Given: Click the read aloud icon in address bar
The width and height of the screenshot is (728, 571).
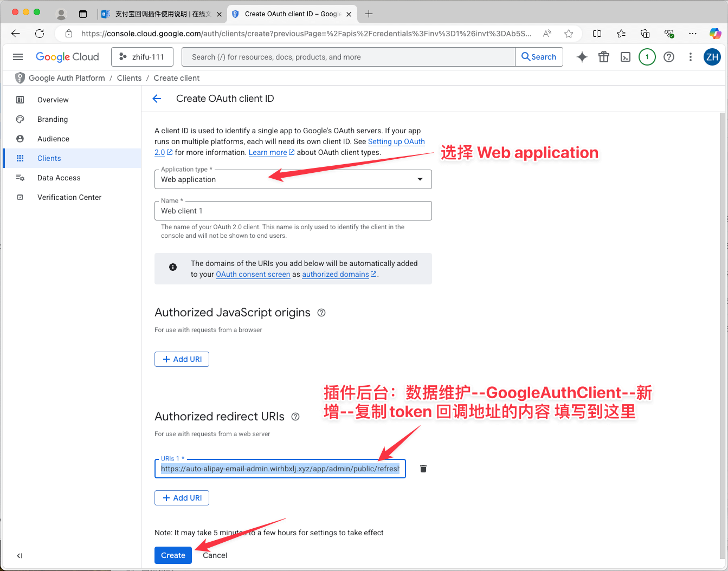Looking at the screenshot, I should pos(547,34).
